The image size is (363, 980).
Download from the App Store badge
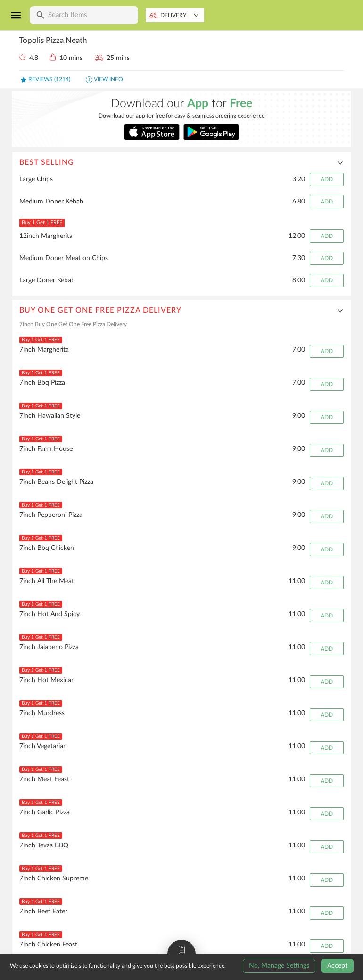tap(152, 132)
